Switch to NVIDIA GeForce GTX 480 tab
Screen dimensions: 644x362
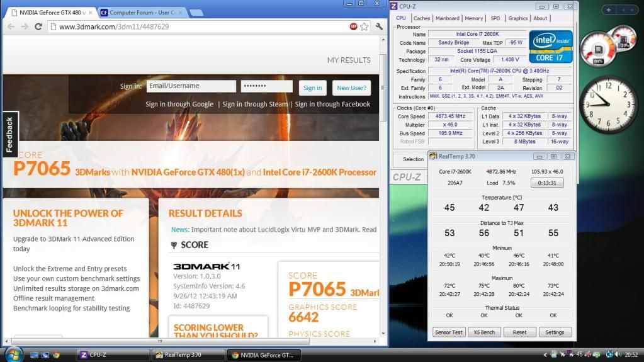point(52,13)
